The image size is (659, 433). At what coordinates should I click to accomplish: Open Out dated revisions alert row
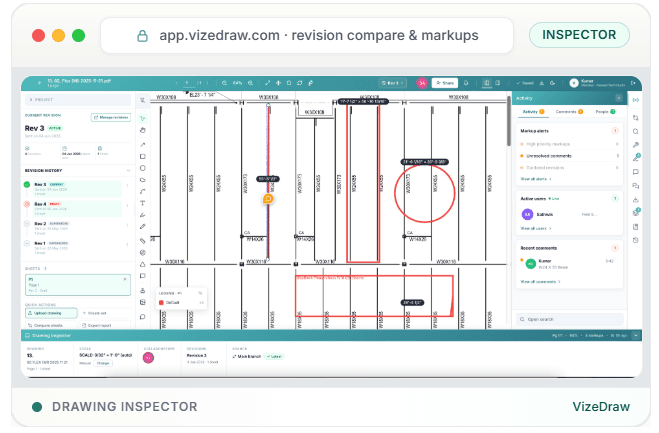(x=569, y=168)
